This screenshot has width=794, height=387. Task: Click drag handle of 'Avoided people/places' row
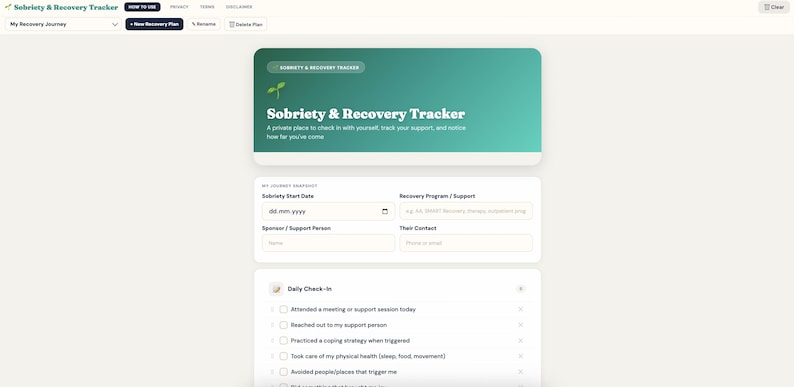(272, 372)
